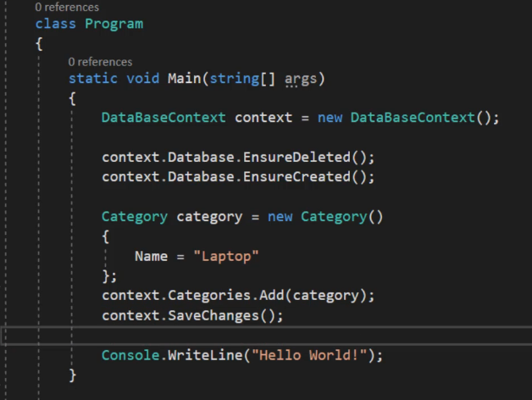Place cursor in the highlighted empty line

point(266,336)
